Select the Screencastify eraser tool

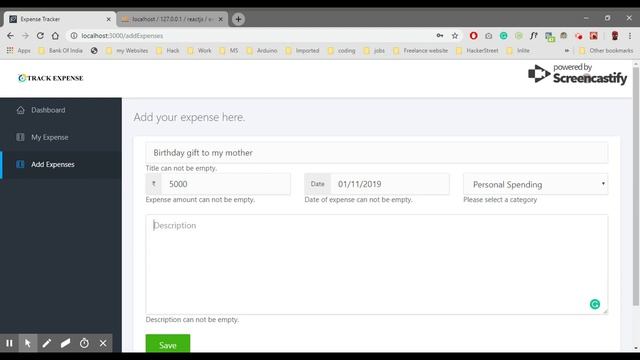tap(65, 343)
